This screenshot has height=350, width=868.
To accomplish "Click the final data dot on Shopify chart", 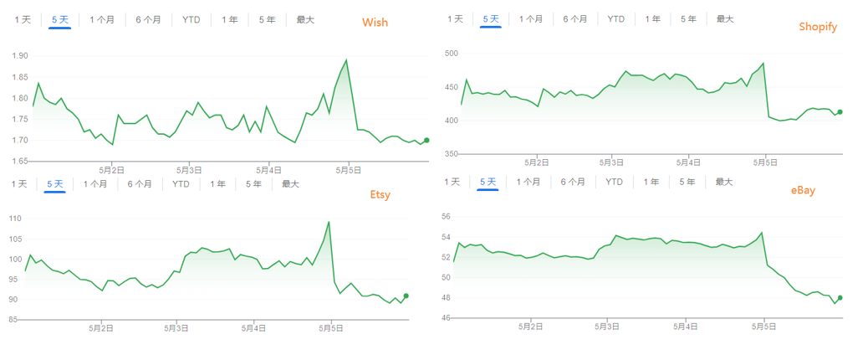I will (x=840, y=112).
